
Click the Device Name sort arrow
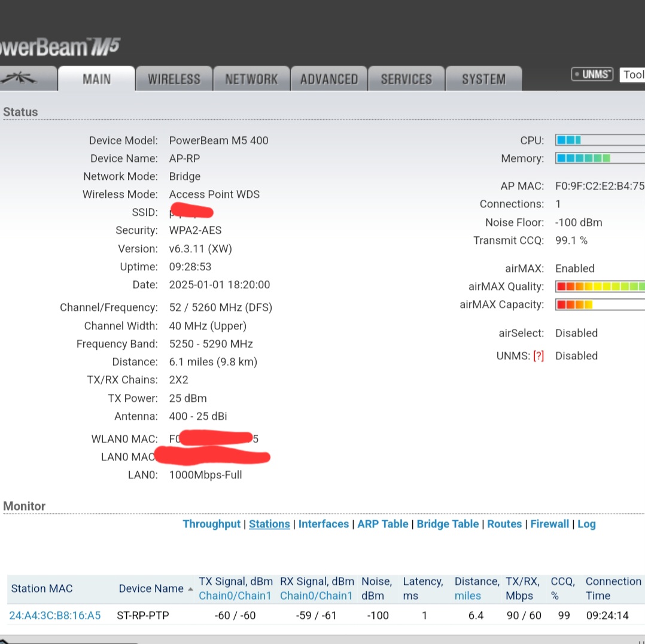190,590
